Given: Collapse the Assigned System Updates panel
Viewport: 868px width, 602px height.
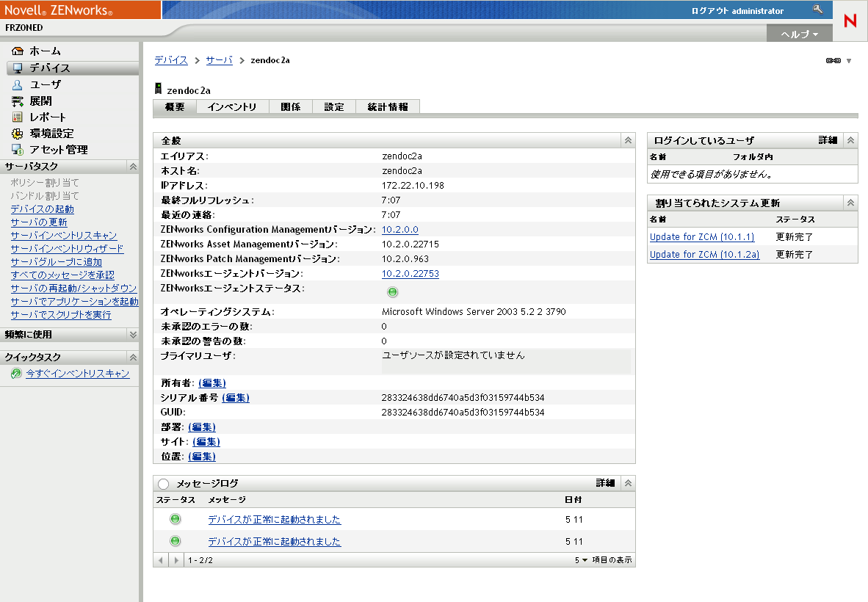Looking at the screenshot, I should 851,203.
